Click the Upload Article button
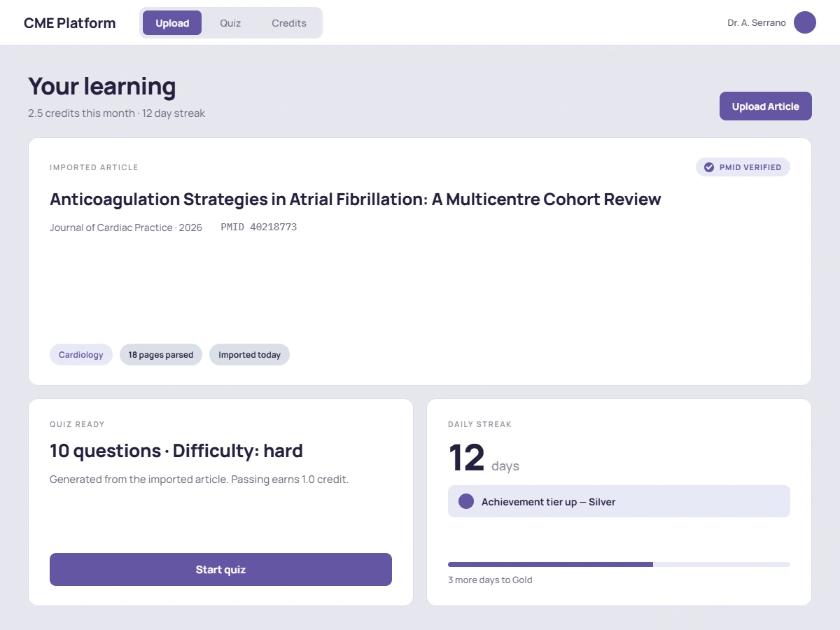This screenshot has height=630, width=840. 766,106
